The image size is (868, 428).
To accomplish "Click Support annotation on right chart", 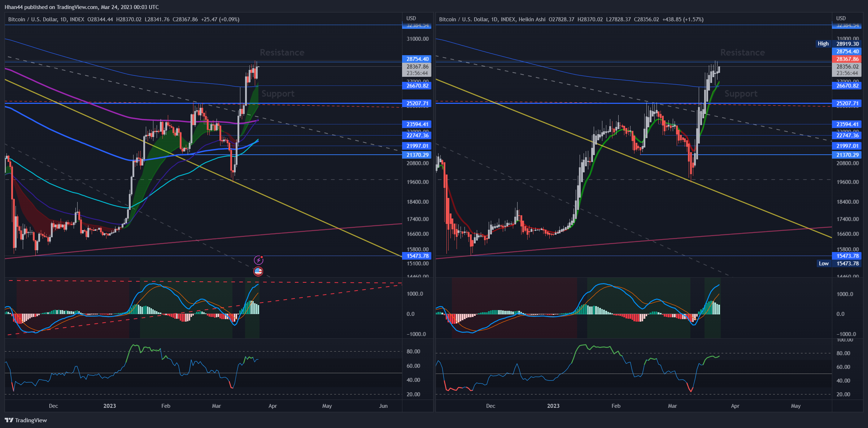I will 741,94.
